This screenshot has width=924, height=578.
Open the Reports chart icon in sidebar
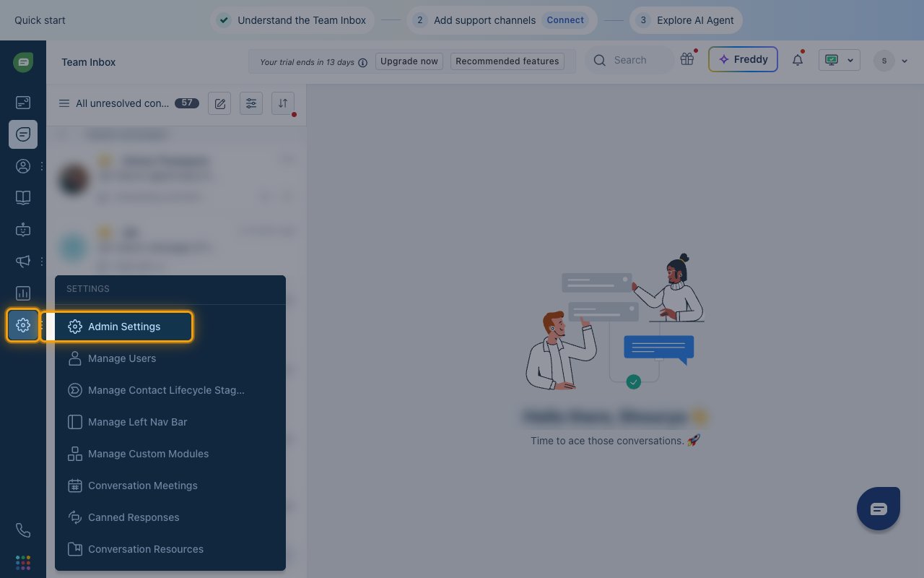point(23,293)
